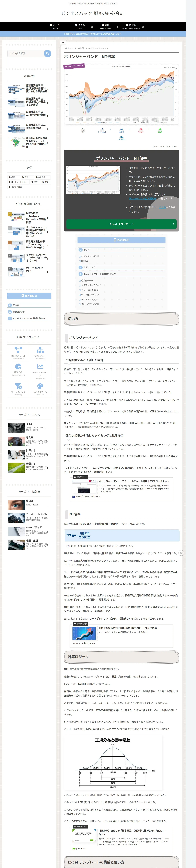196x868 pixels.
Task: Collapse the sidebar 目次 header
Action: tap(29, 296)
